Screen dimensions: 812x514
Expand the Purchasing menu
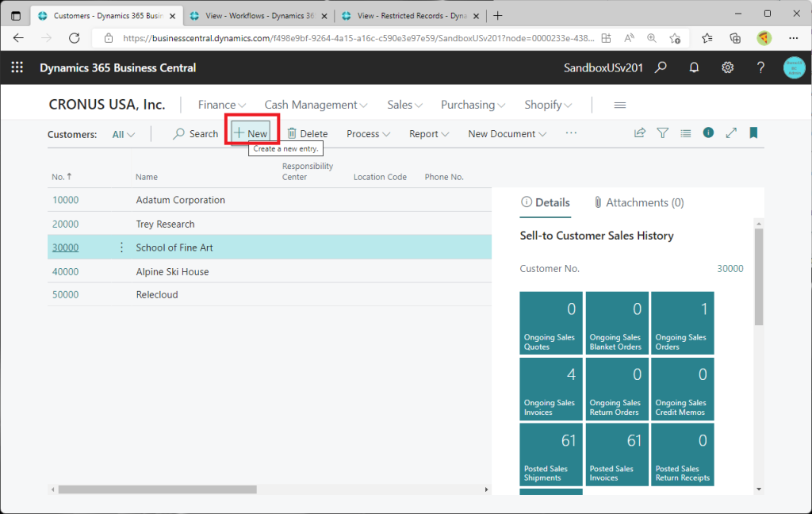tap(473, 105)
